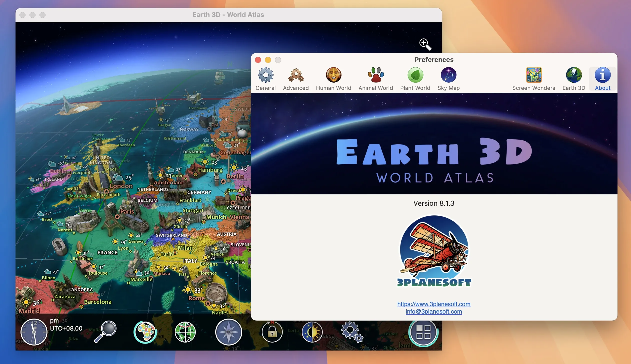Viewport: 631px width, 364px height.
Task: Click the Version 8.1.3 text
Action: (x=434, y=203)
